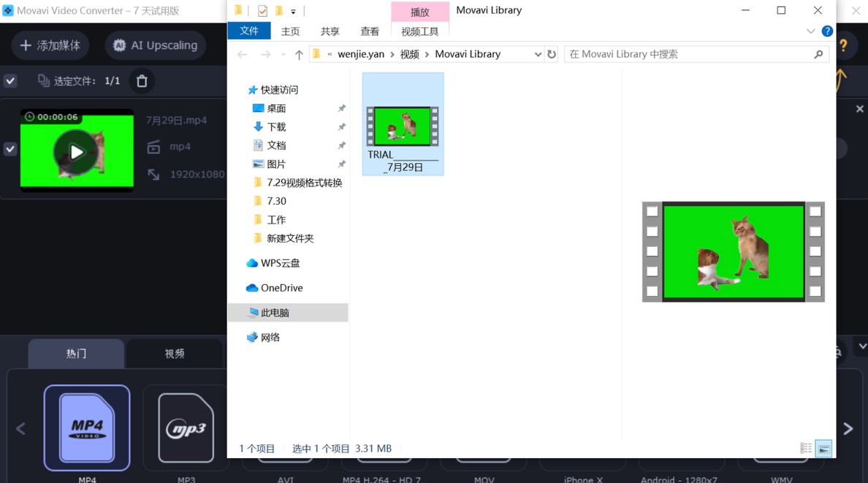Play the 7月29日.mp4 video preview
Image resolution: width=868 pixels, height=483 pixels.
coord(77,151)
